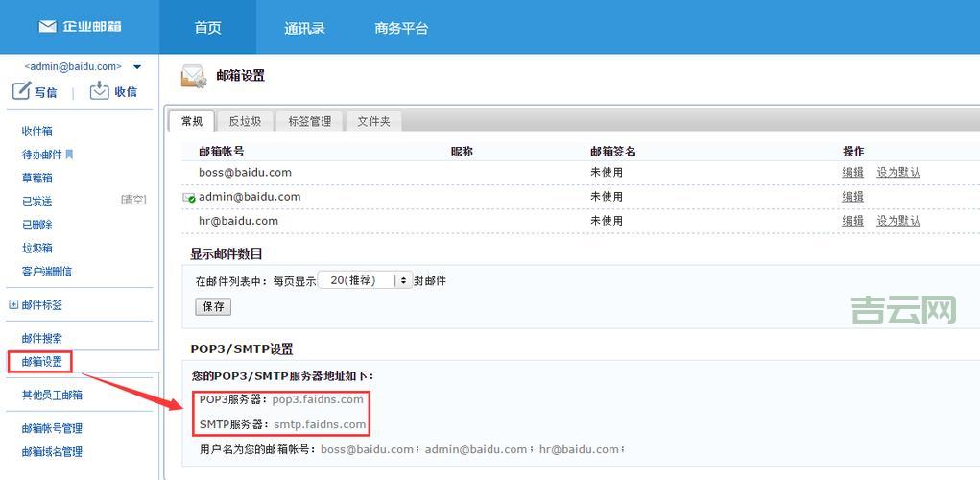980x480 pixels.
Task: Click the mailbox settings envelope gear icon
Action: tap(194, 76)
